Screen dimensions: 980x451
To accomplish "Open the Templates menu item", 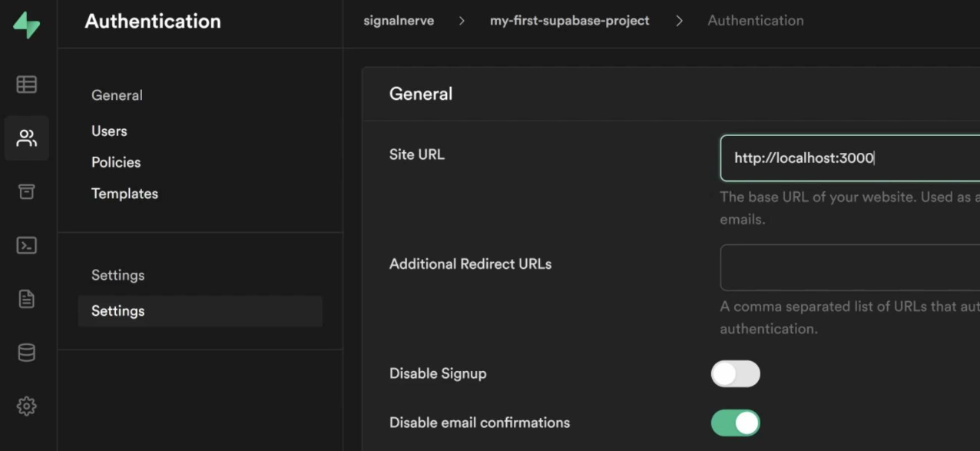I will [x=124, y=194].
